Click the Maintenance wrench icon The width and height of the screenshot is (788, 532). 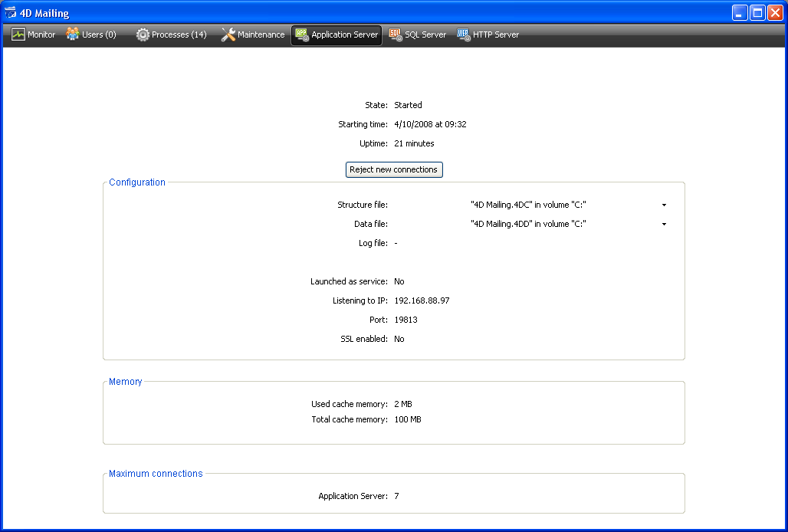coord(228,34)
